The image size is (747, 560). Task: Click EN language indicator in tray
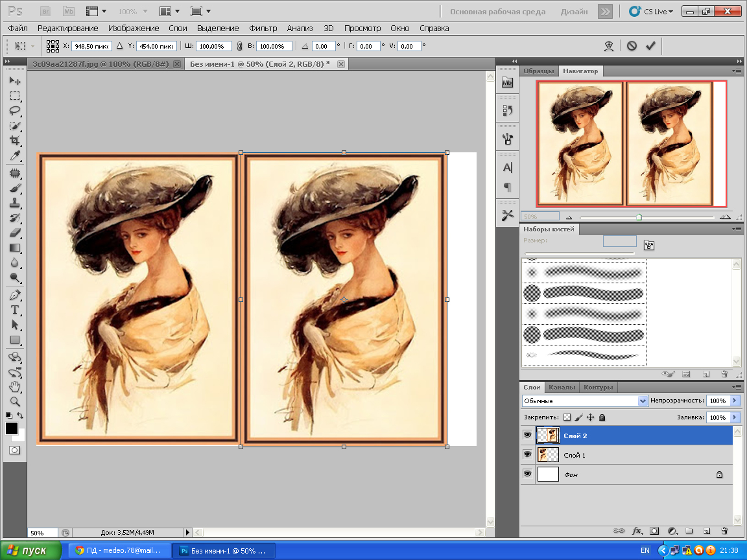645,550
